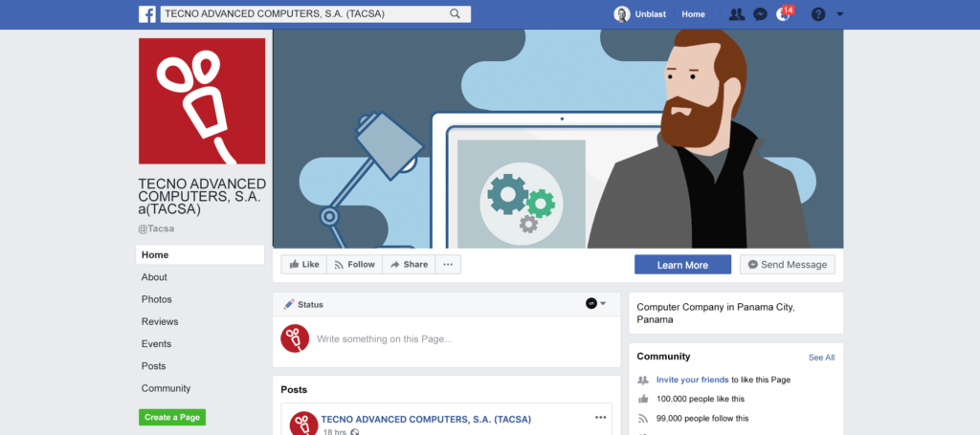Click Unblast profile name in top bar
Image resolution: width=980 pixels, height=435 pixels.
tap(653, 14)
